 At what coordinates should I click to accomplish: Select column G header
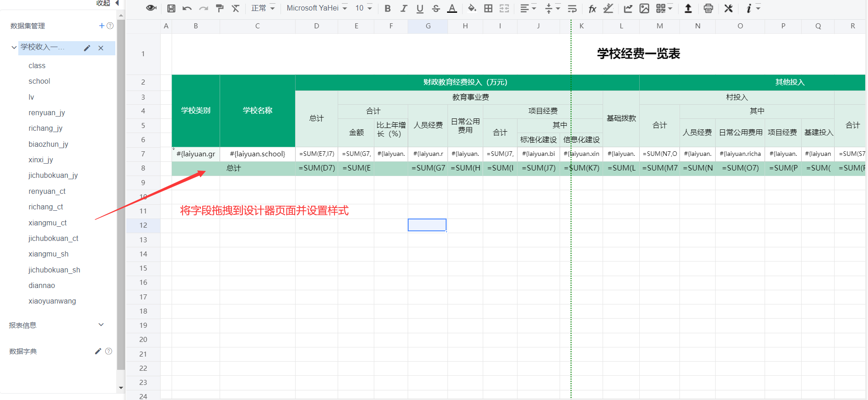click(x=428, y=26)
